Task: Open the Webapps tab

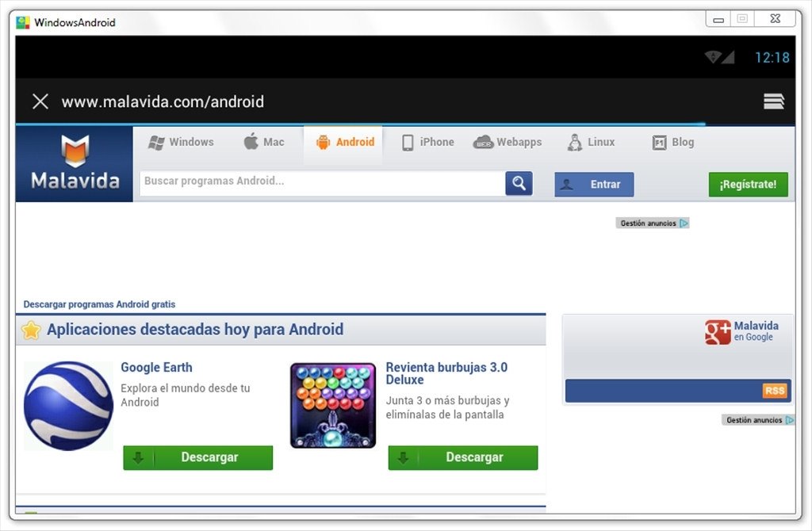Action: click(x=507, y=142)
